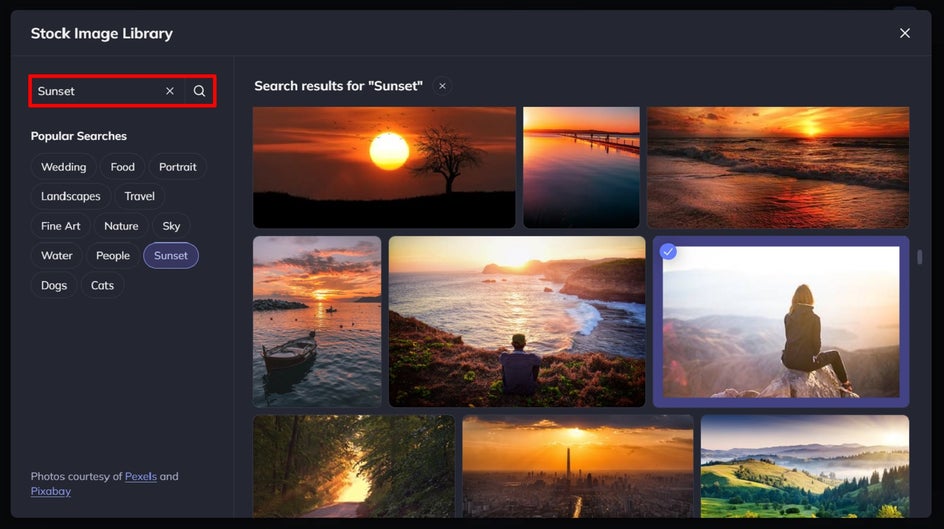Open the Pixabay link
Screen dimensions: 944x529
[51, 491]
